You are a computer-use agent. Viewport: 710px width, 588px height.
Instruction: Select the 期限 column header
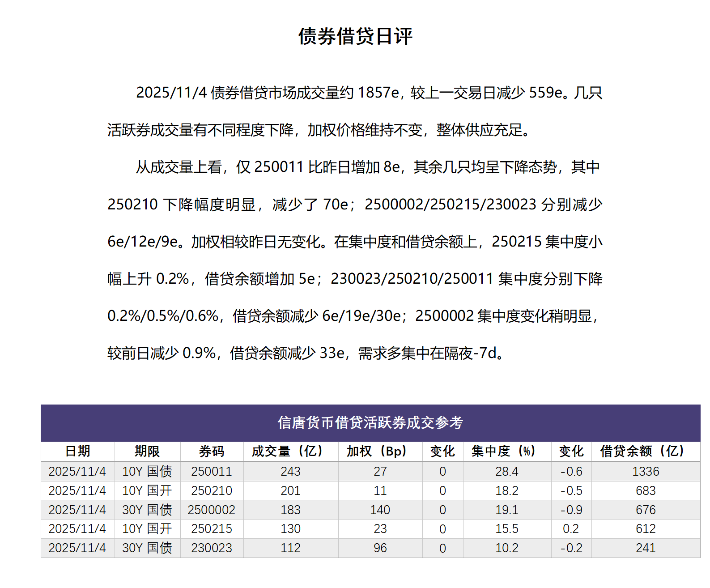(147, 451)
